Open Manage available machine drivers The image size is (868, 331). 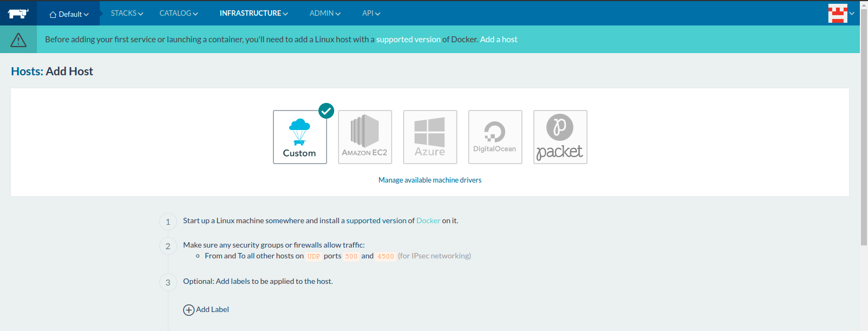[x=430, y=180]
